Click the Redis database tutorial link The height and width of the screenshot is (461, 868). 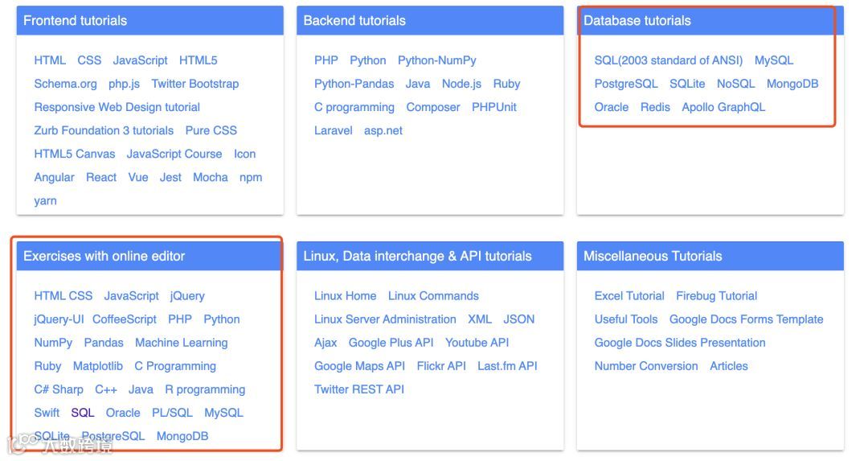coord(655,107)
